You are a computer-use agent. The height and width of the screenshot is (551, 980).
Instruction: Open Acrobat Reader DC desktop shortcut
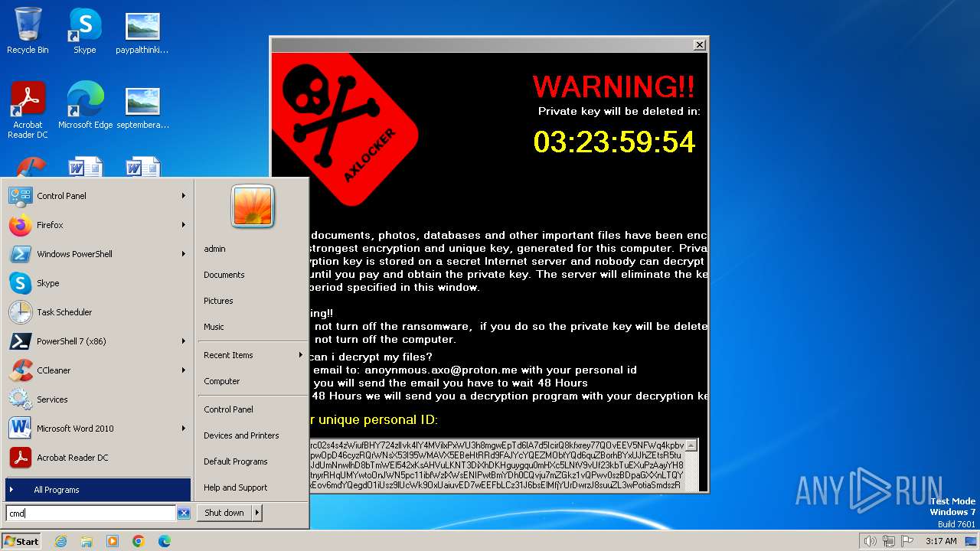click(28, 109)
